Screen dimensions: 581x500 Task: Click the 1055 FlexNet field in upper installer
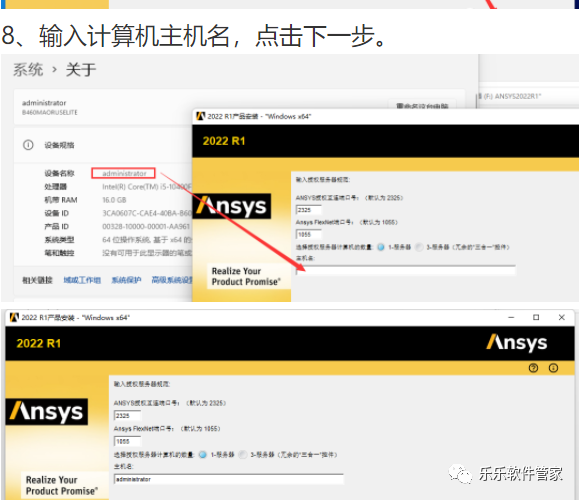[x=309, y=235]
